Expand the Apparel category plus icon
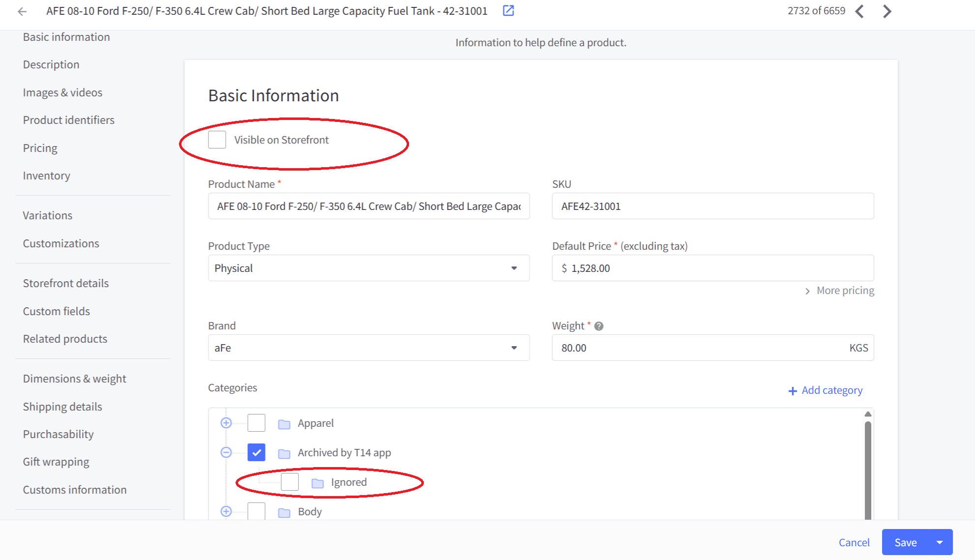This screenshot has height=560, width=975. (x=226, y=423)
